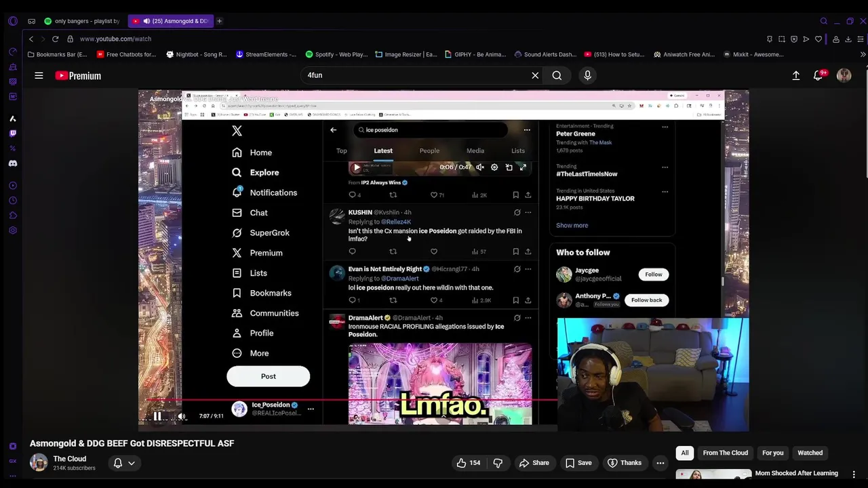868x488 pixels.
Task: Mute the YouTube video volume icon
Action: 182,416
